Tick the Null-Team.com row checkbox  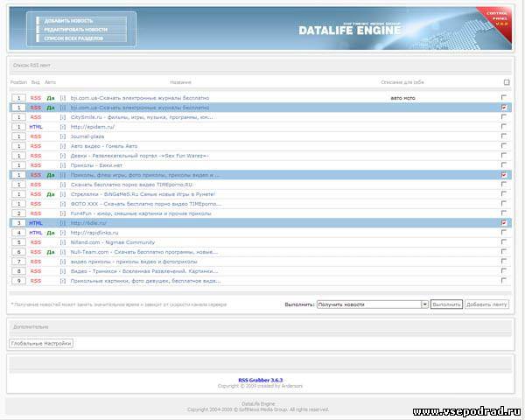pos(504,251)
